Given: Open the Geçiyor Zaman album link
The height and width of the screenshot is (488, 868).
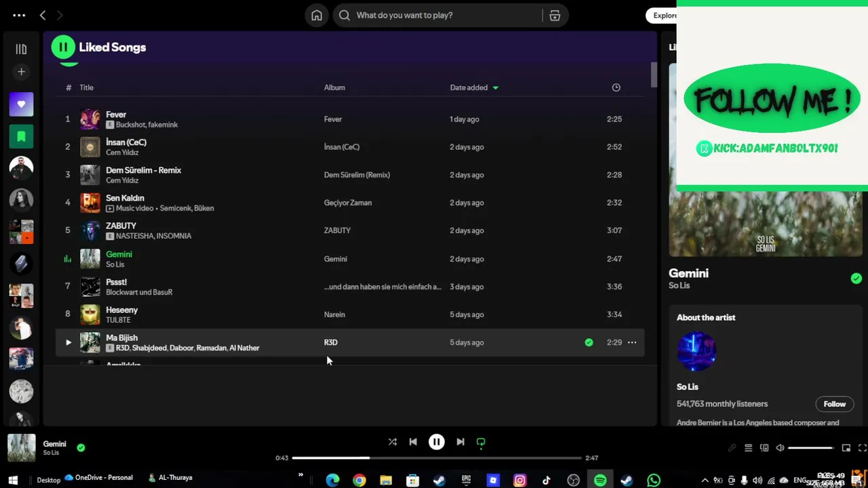Looking at the screenshot, I should click(348, 203).
